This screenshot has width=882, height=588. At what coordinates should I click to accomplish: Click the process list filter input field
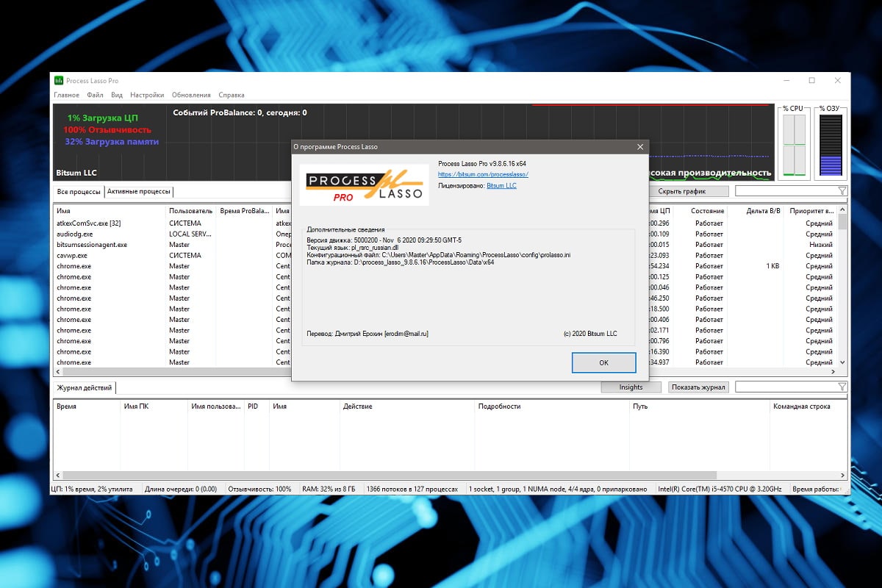click(786, 191)
